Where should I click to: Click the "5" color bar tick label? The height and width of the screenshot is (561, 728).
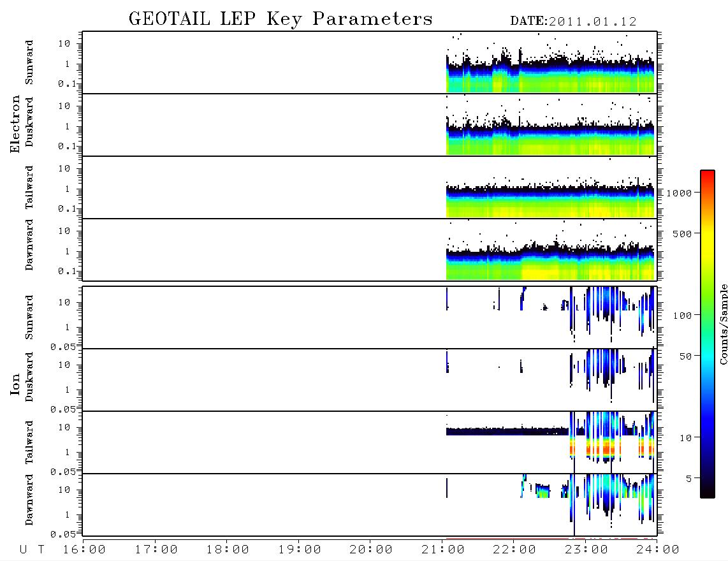click(689, 479)
